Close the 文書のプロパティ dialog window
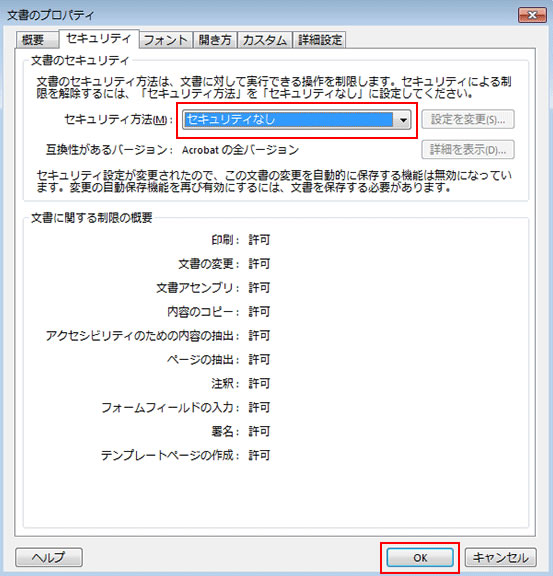 pyautogui.click(x=532, y=15)
